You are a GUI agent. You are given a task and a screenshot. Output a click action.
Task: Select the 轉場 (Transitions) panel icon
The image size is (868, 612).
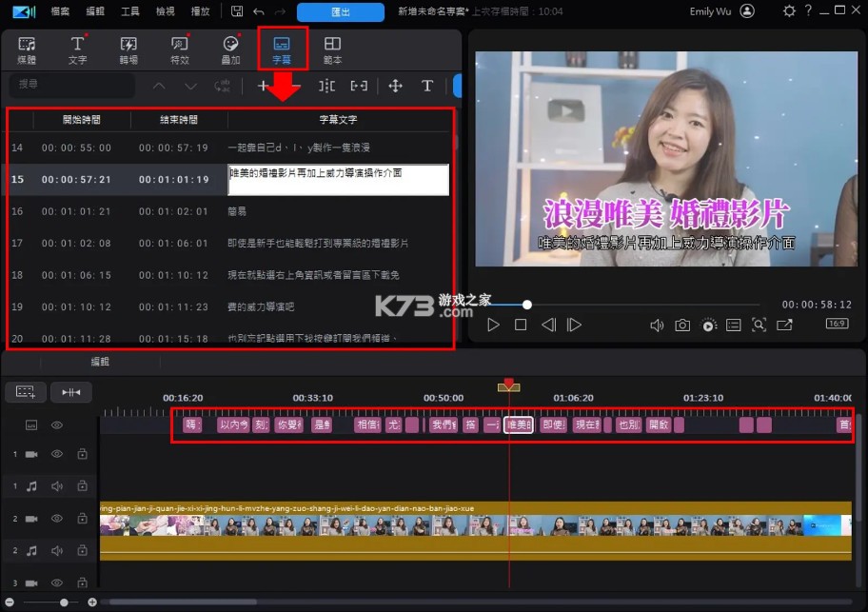click(129, 48)
